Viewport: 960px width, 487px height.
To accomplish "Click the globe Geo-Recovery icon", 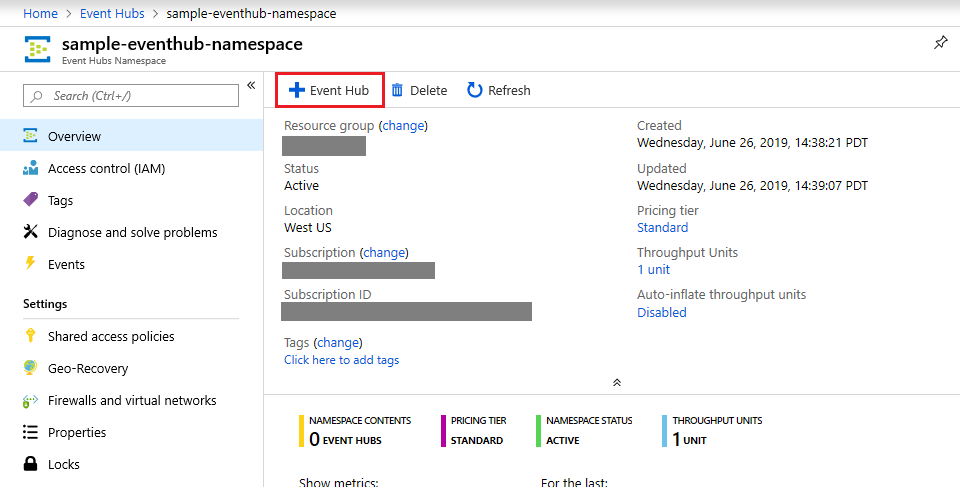I will click(x=30, y=367).
